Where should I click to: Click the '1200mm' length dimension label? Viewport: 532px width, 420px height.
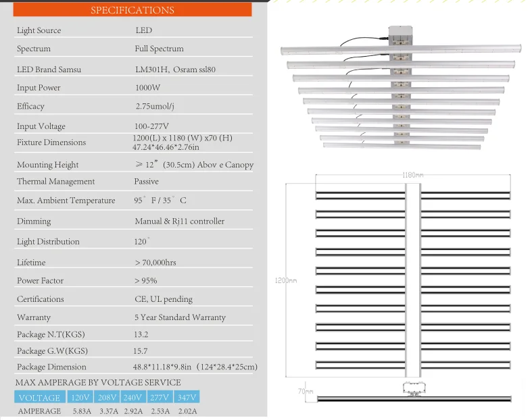tap(286, 280)
